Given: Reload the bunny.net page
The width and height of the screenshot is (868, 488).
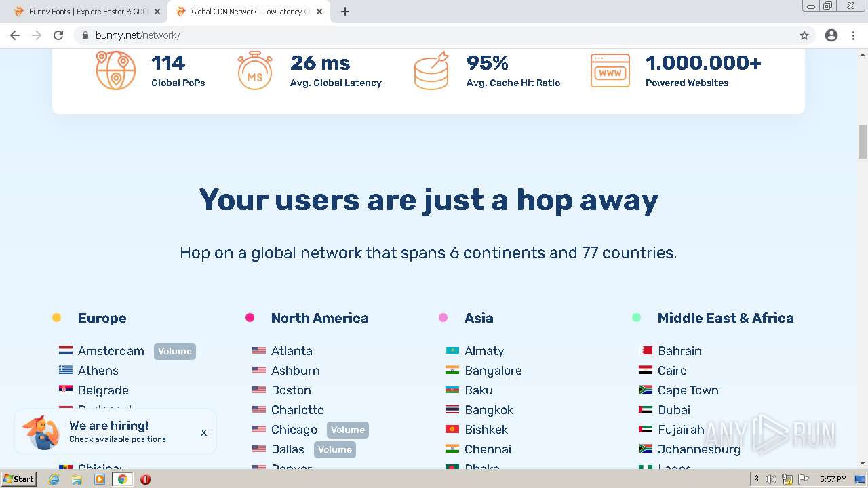Looking at the screenshot, I should point(58,35).
